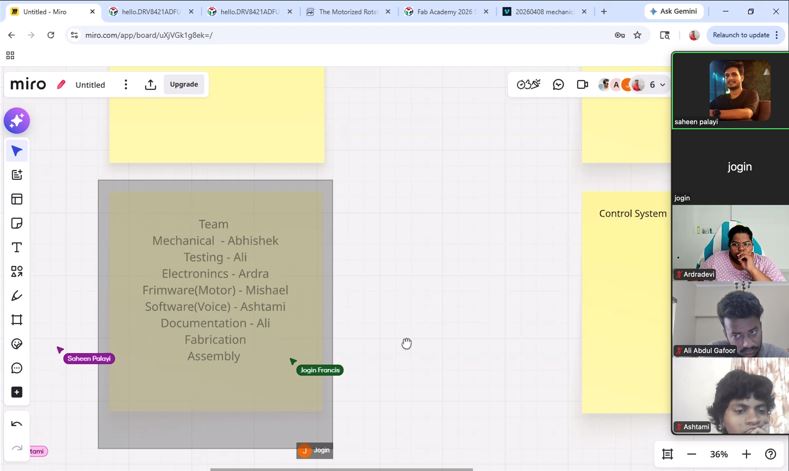Redo the last action
This screenshot has width=789, height=471.
[x=17, y=448]
